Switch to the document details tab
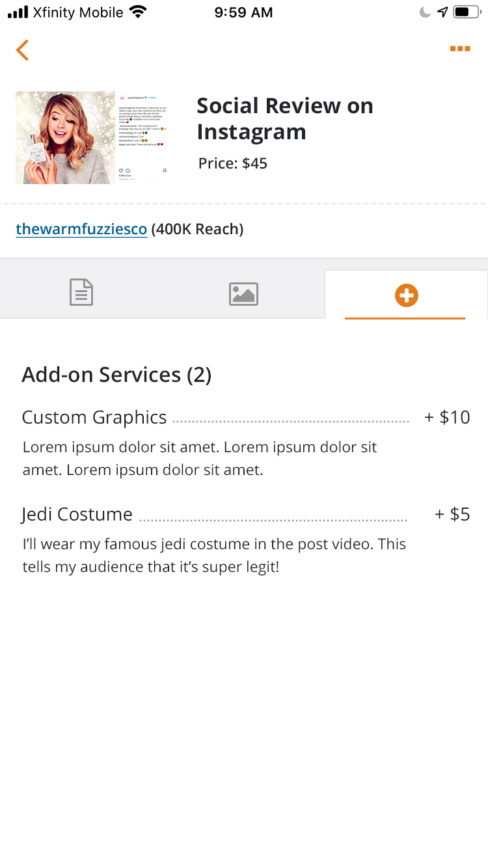The width and height of the screenshot is (488, 868). tap(81, 293)
